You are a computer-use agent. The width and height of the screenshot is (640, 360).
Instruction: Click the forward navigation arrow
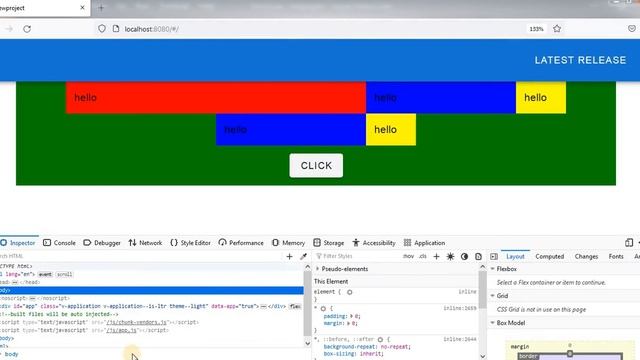coord(9,29)
